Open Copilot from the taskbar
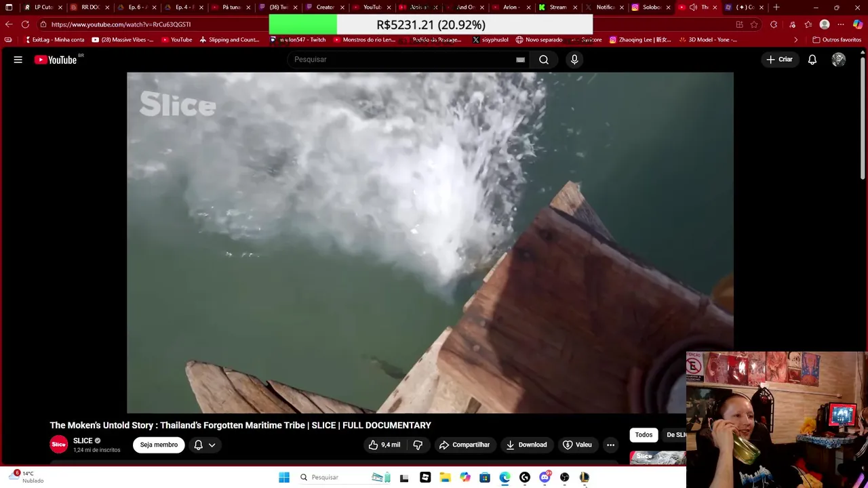The image size is (868, 488). pos(465,477)
